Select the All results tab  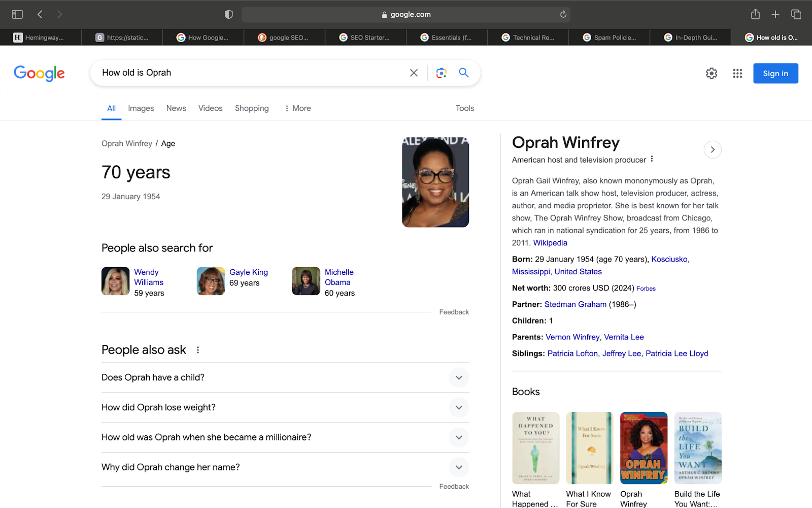[x=111, y=108]
